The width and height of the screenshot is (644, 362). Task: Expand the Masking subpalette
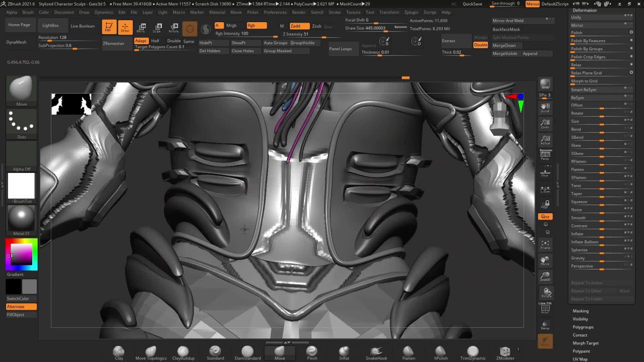click(580, 311)
